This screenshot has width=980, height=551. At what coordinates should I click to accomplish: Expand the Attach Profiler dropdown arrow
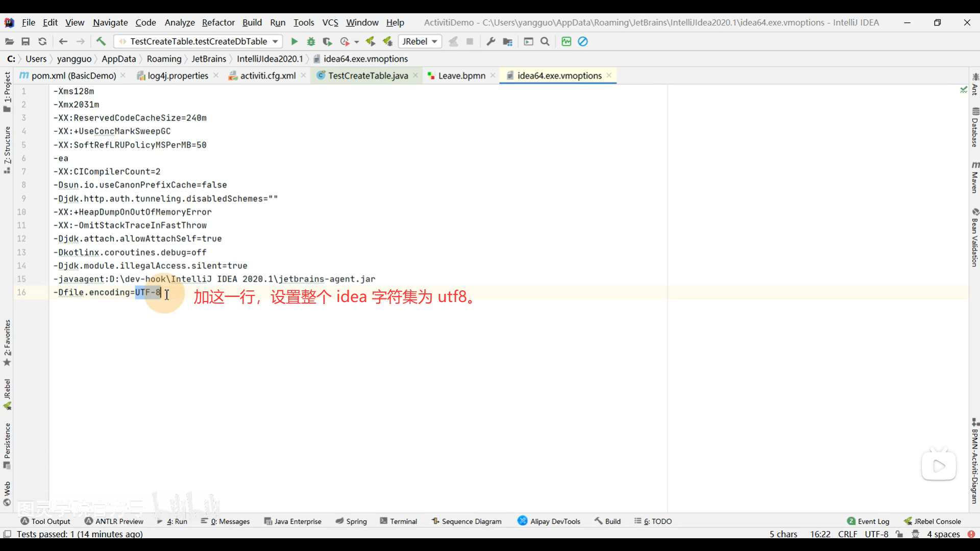pos(357,41)
